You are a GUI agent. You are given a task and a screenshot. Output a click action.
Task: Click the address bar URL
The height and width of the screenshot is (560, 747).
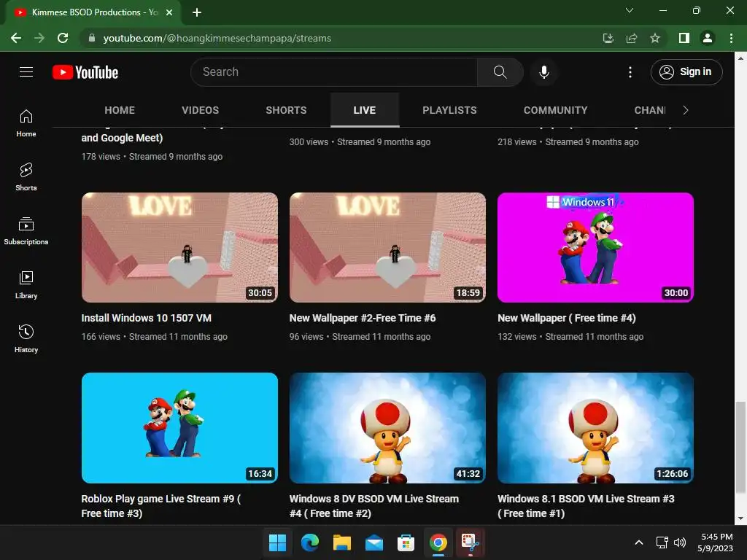(217, 38)
